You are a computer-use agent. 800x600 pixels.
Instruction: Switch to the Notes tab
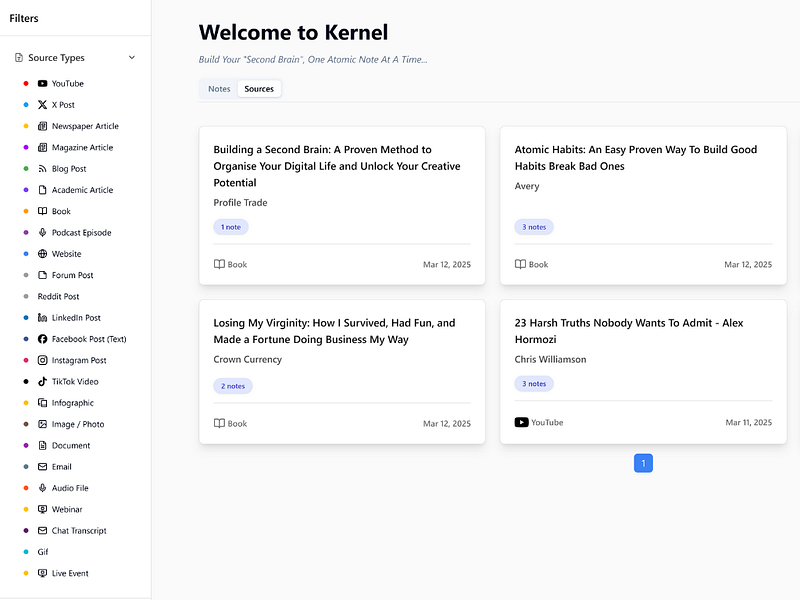click(x=219, y=89)
